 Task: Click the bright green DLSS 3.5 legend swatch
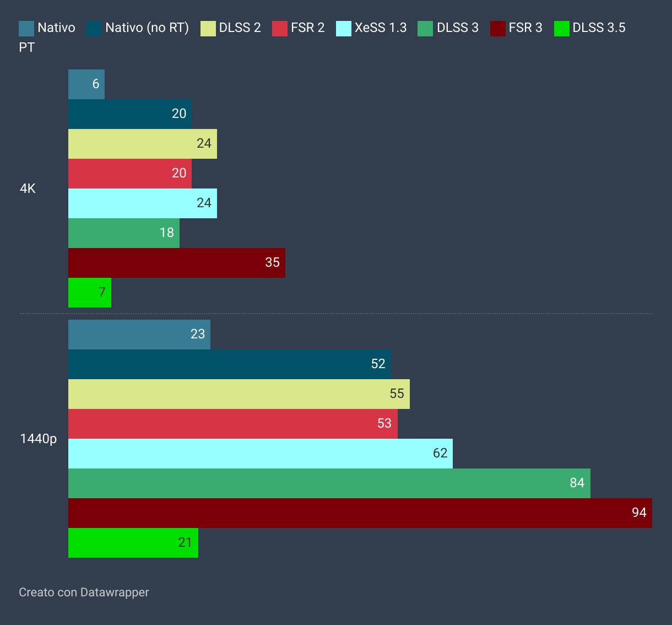[x=562, y=29]
